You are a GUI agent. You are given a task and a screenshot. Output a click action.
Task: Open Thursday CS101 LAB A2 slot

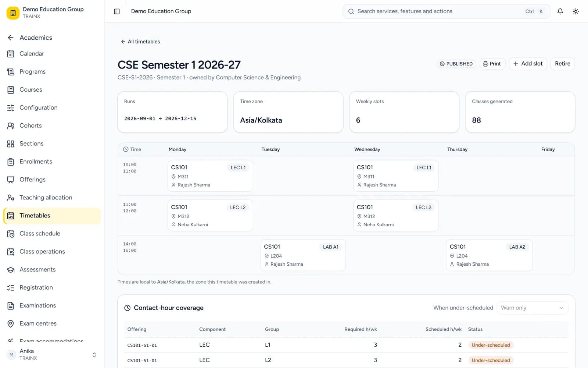tap(489, 255)
